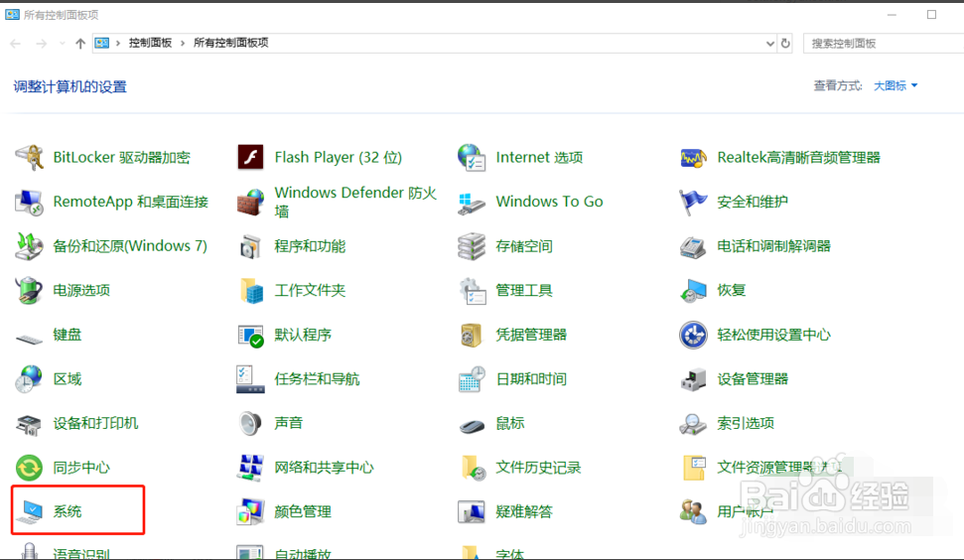Image resolution: width=964 pixels, height=560 pixels.
Task: Open 恢复 icon
Action: [693, 290]
